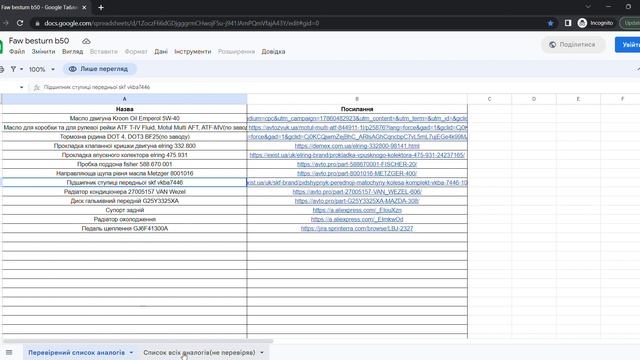Image resolution: width=640 pixels, height=360 pixels.
Task: Open the jira.sprinterra.com LBJ-2327 link
Action: coord(357,229)
